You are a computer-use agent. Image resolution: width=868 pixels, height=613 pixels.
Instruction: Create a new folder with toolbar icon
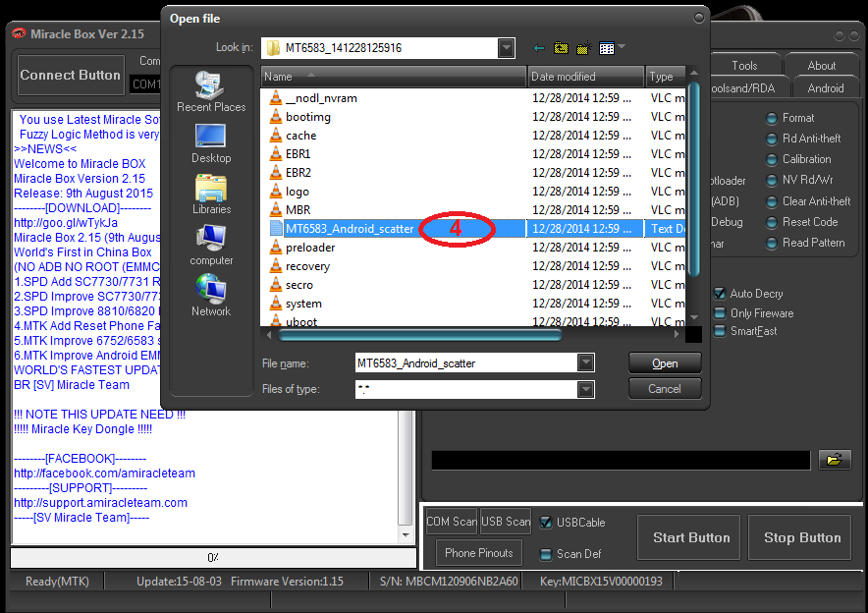point(583,48)
